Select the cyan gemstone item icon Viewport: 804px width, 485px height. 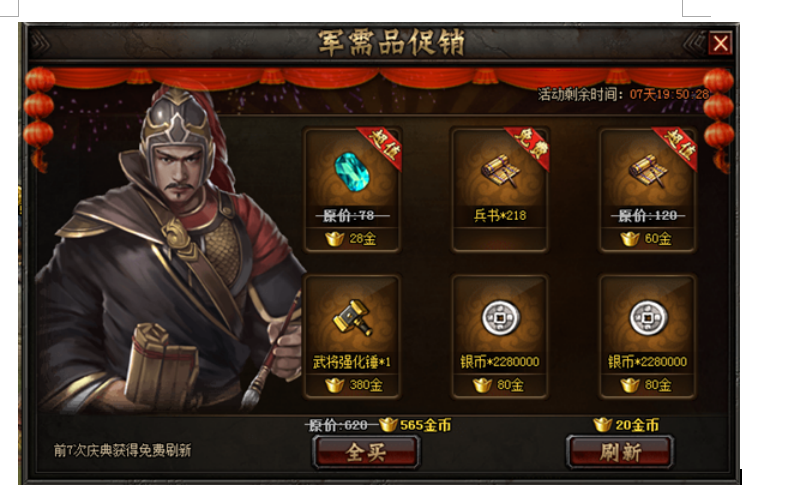(352, 172)
